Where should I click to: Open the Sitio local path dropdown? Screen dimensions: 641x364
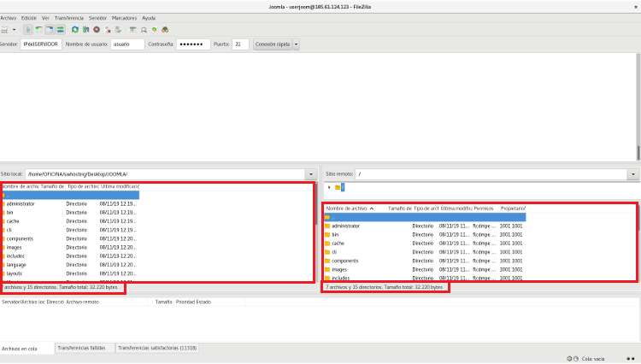(311, 174)
